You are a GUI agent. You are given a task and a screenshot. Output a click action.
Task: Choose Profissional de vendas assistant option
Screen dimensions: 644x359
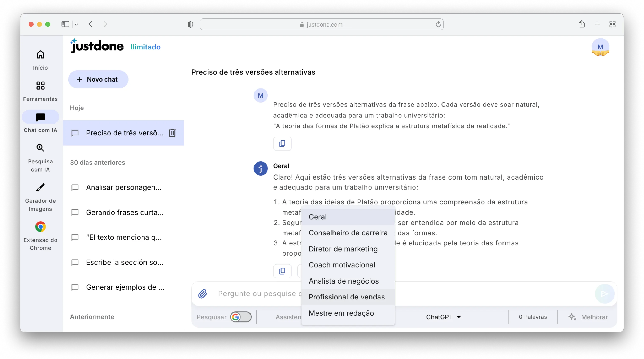(347, 297)
